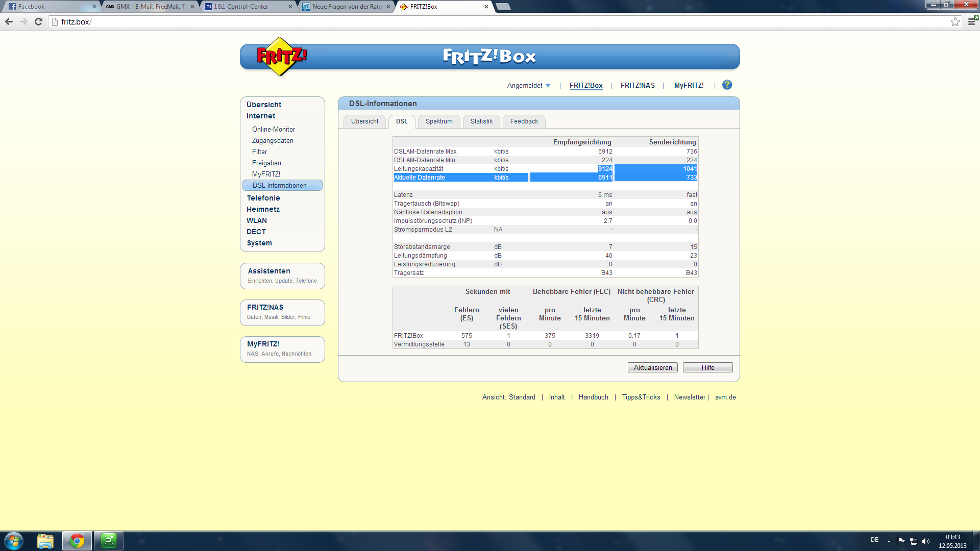
Task: Open the Inhalt footer link
Action: 557,397
